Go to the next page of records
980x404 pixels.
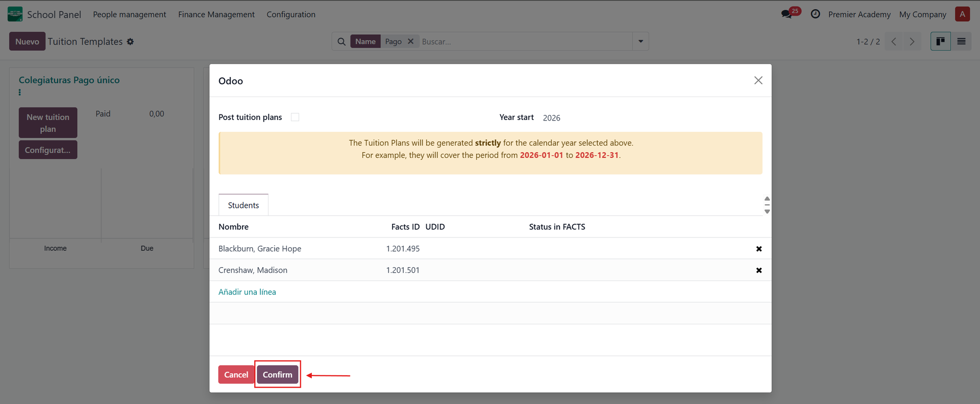(x=912, y=41)
